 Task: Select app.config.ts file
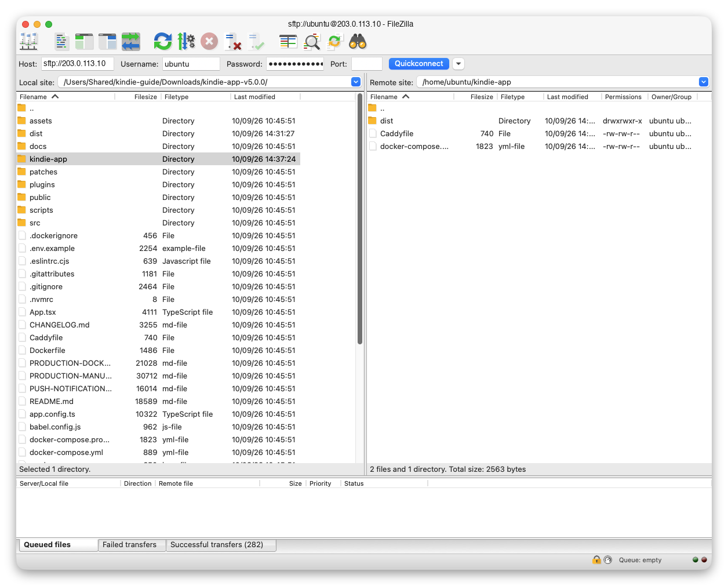(x=158, y=414)
